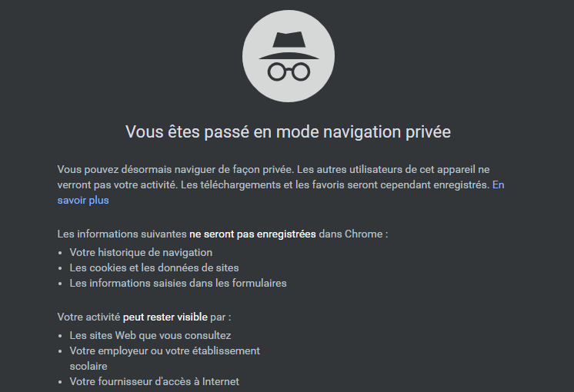Click the bold text "ne seront pas enregistrées"
The width and height of the screenshot is (574, 392).
coord(252,234)
